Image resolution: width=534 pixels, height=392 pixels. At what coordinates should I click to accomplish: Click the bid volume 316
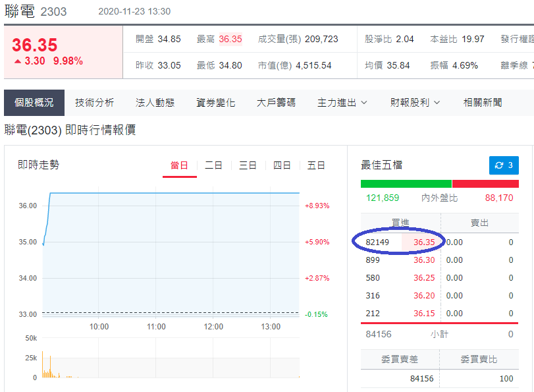(373, 296)
